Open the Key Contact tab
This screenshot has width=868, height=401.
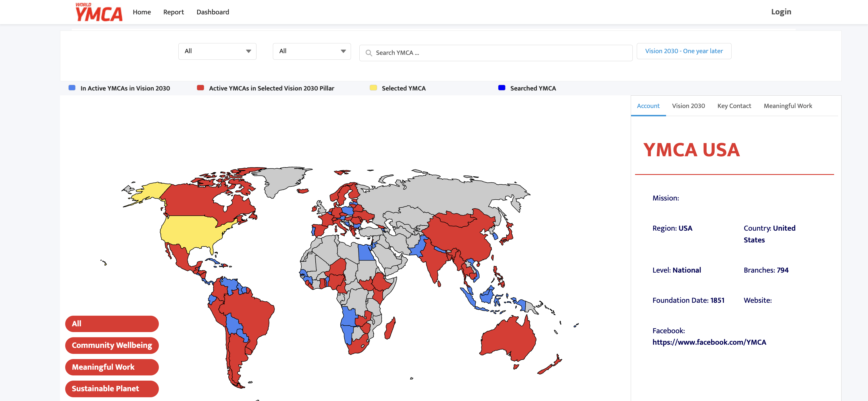(734, 106)
